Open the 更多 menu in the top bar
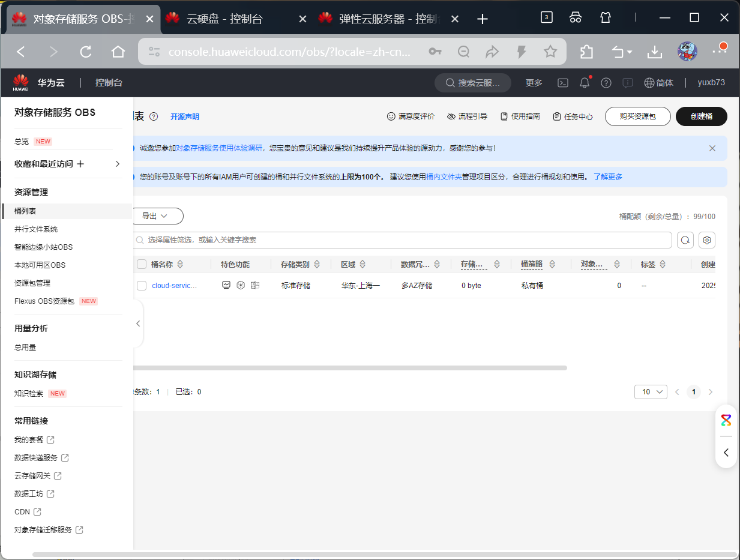Screen dimensions: 740x560 [x=534, y=83]
